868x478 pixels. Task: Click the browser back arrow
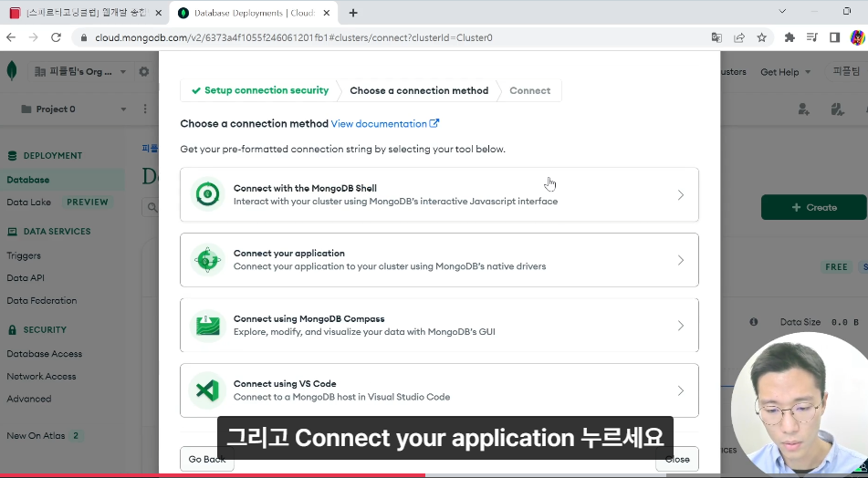(x=11, y=37)
